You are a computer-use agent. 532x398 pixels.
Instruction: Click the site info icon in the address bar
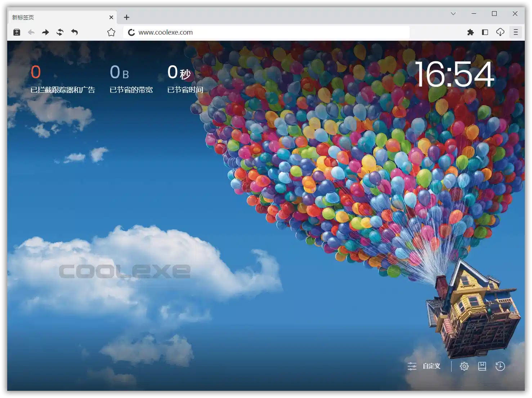pos(131,32)
